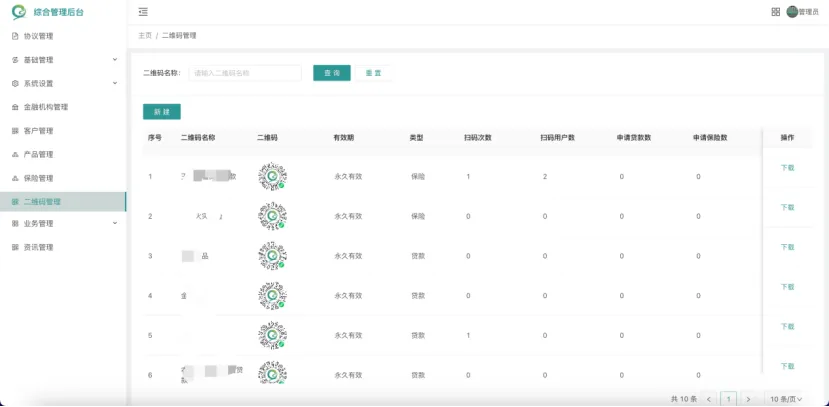The image size is (829, 407).
Task: Download the QR code in row 3
Action: 787,247
